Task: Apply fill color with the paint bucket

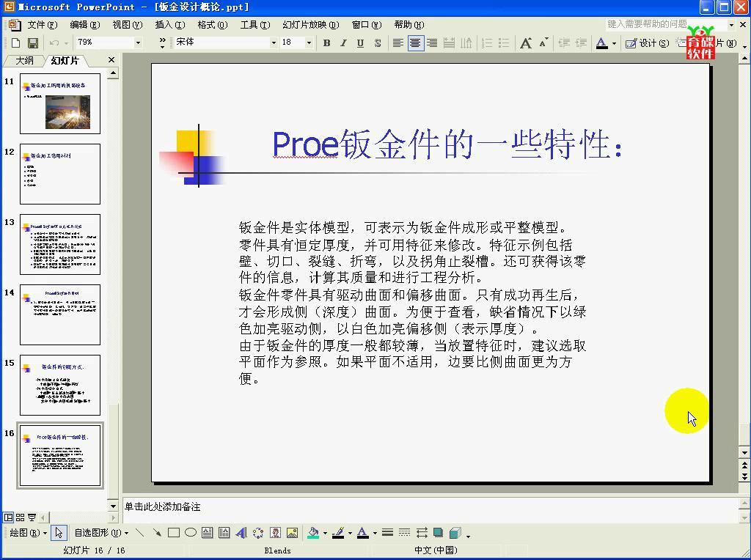Action: 313,533
